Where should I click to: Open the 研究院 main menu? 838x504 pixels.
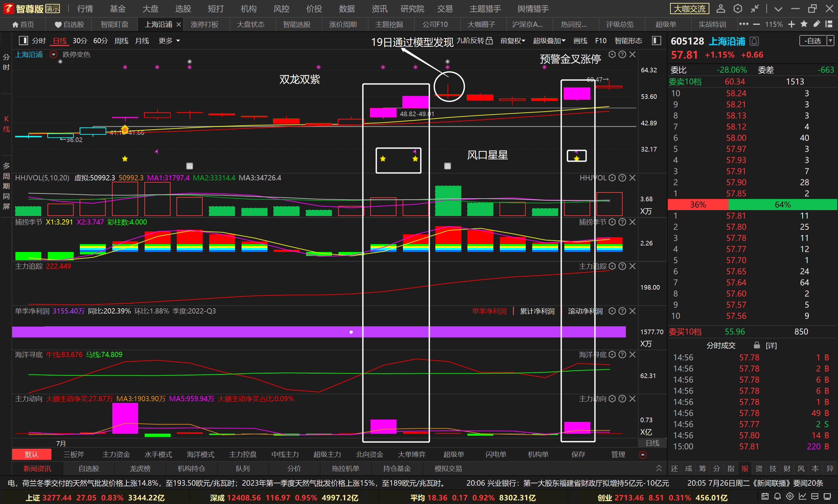tap(412, 9)
